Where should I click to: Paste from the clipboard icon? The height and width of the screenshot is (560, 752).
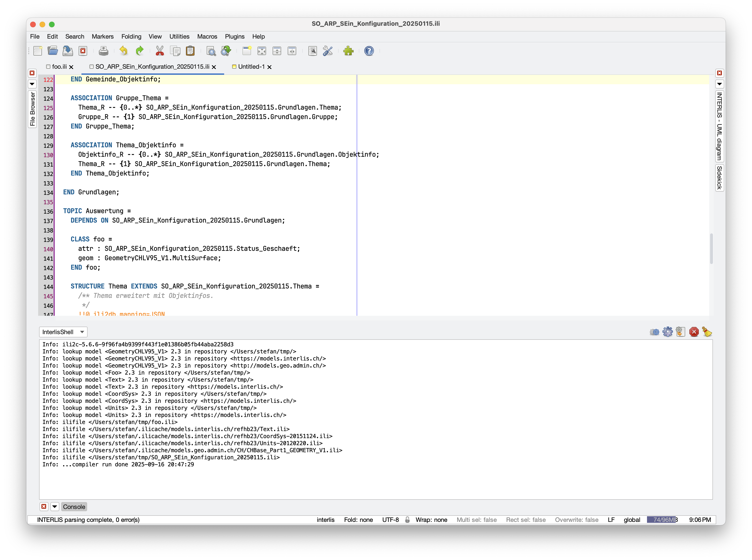(190, 51)
